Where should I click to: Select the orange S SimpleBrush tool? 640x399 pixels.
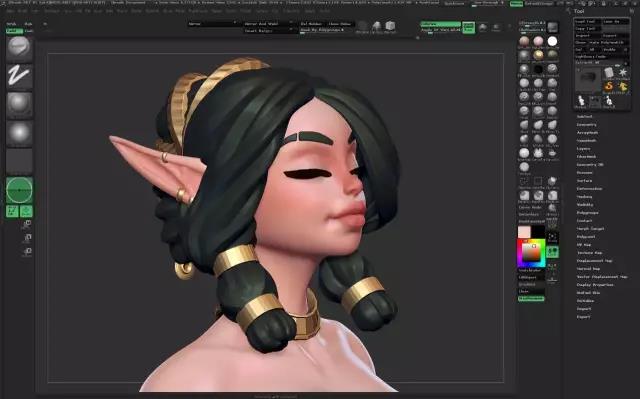coord(609,86)
